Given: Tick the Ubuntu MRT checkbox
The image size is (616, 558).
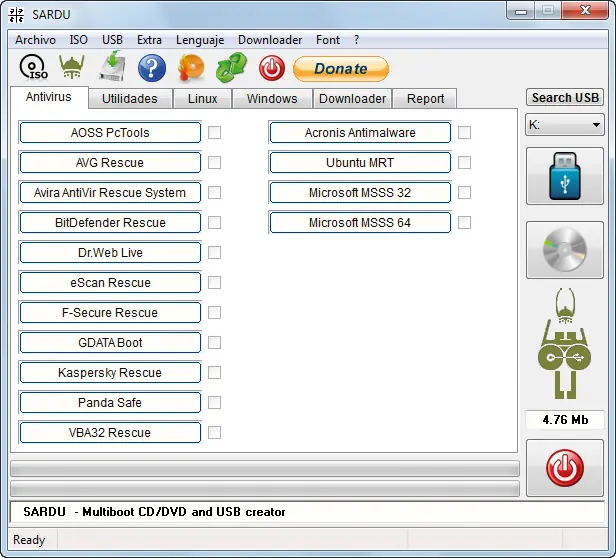Looking at the screenshot, I should (464, 162).
